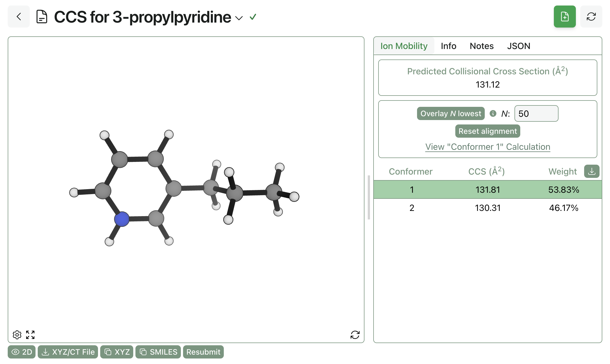Switch to the Info tab
The image size is (610, 364).
[x=448, y=46]
